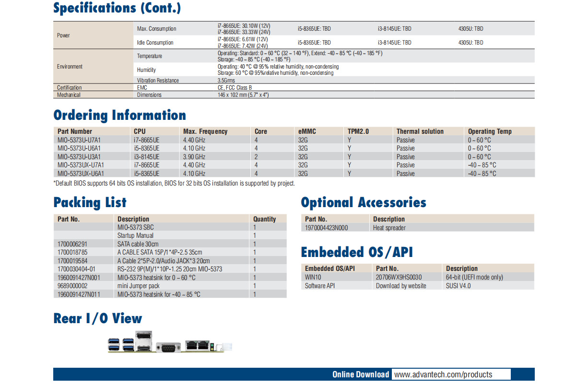Select the "Operating Temp" column header
Viewport: 588px width, 385px height.
coord(490,131)
